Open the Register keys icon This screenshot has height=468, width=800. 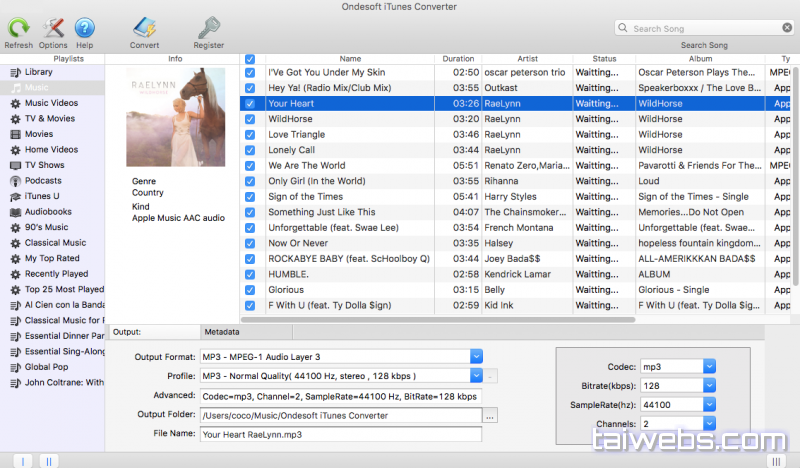209,28
